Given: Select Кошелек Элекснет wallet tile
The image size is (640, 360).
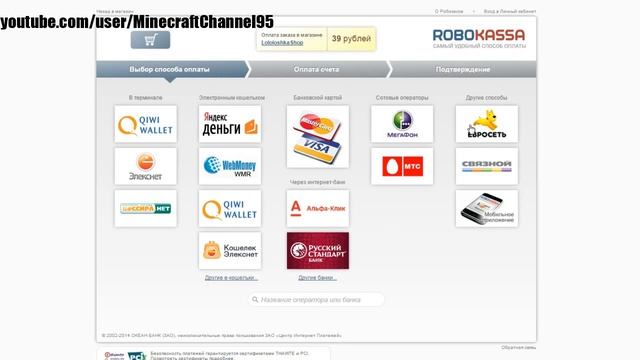Looking at the screenshot, I should click(230, 251).
